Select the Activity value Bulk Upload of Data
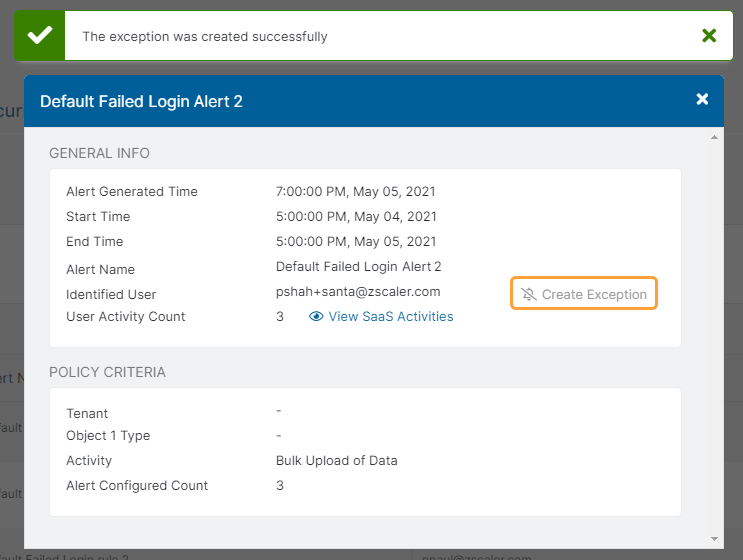Image resolution: width=743 pixels, height=560 pixels. coord(337,461)
